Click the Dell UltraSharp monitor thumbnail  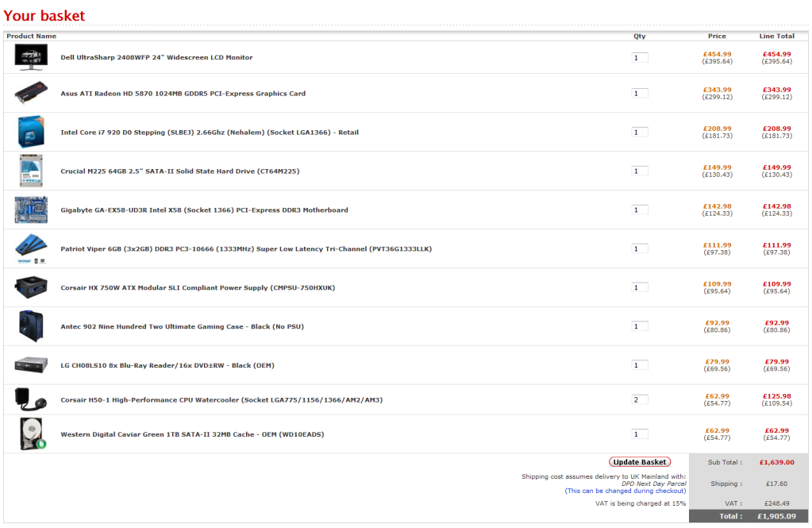[x=31, y=57]
